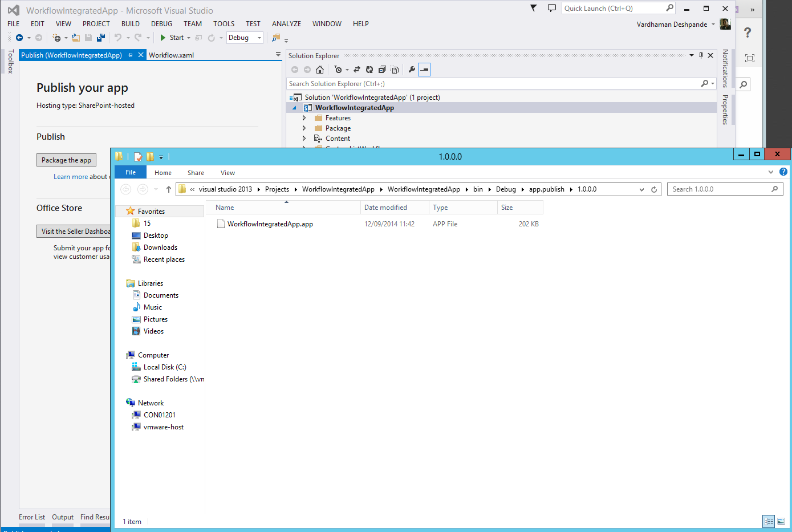Click the feedback chat bubble icon in title bar
Viewport: 792px width, 532px height.
pyautogui.click(x=551, y=8)
